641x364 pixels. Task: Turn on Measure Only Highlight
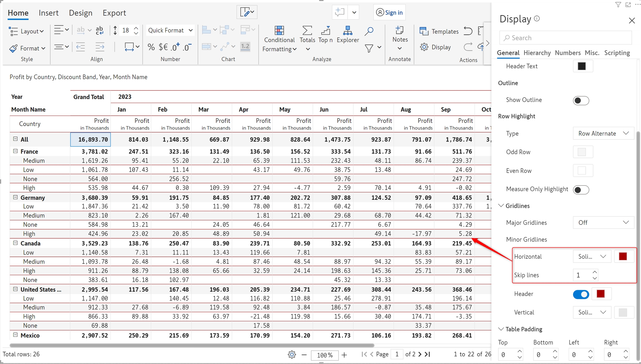(581, 190)
